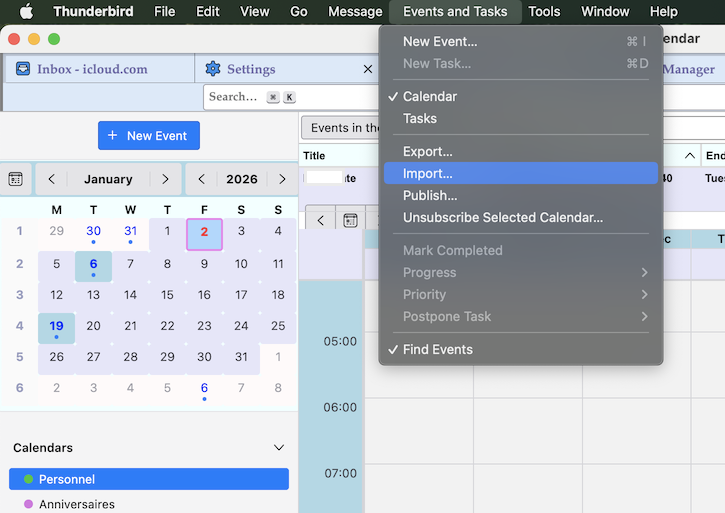This screenshot has width=725, height=513.
Task: Select Publish… menu item
Action: [x=521, y=195]
